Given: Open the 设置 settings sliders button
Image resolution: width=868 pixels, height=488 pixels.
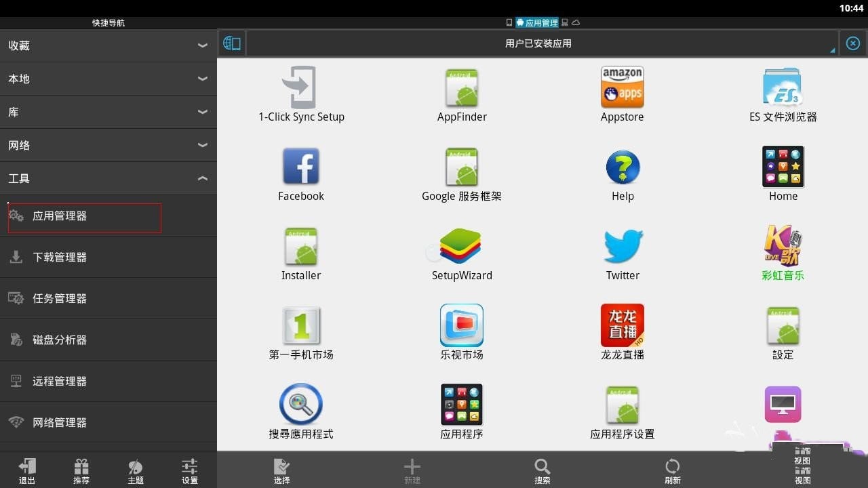Looking at the screenshot, I should coord(190,471).
